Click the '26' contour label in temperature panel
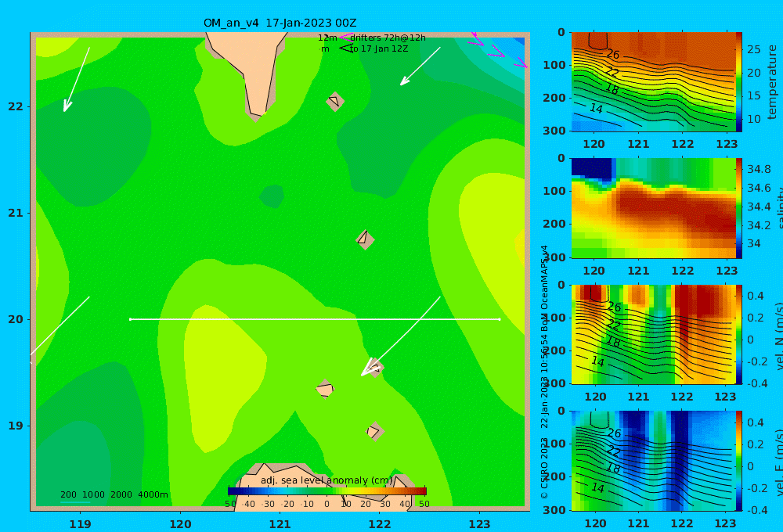The height and width of the screenshot is (532, 783). pyautogui.click(x=613, y=54)
